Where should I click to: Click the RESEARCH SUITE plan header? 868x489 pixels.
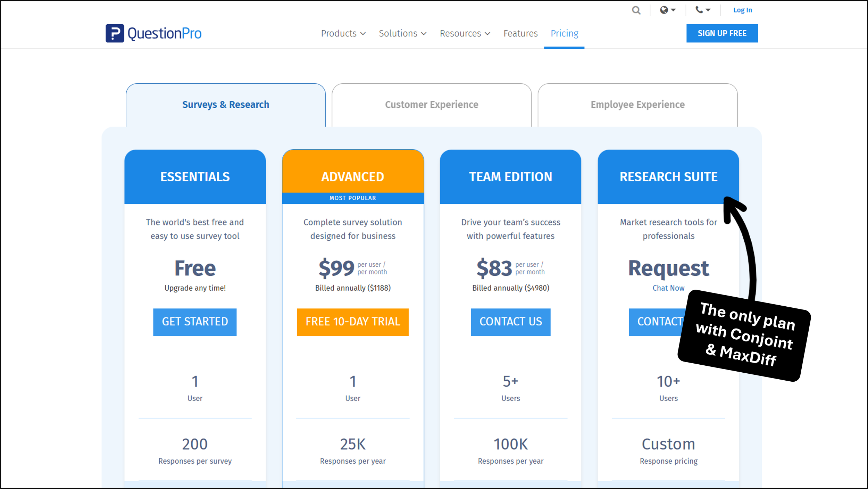pos(668,177)
